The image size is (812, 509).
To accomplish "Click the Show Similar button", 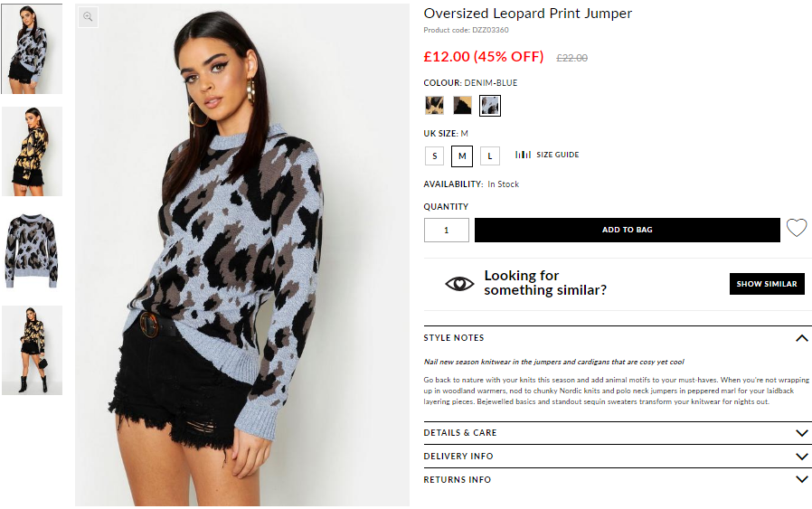I will pyautogui.click(x=767, y=284).
